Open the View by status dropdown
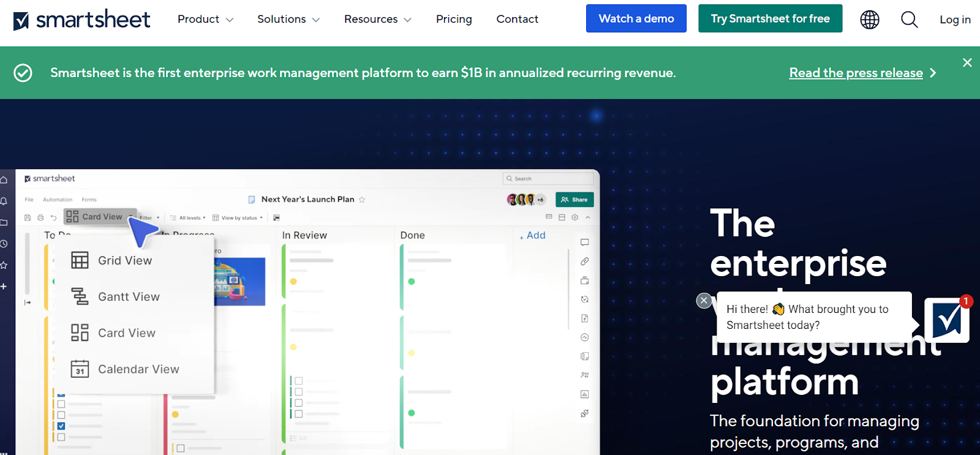This screenshot has height=455, width=980. click(238, 218)
